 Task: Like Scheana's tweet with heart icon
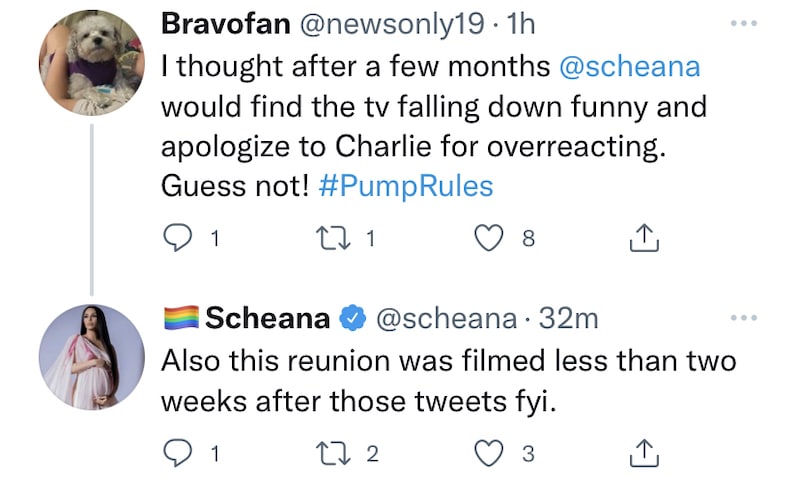coord(487,453)
